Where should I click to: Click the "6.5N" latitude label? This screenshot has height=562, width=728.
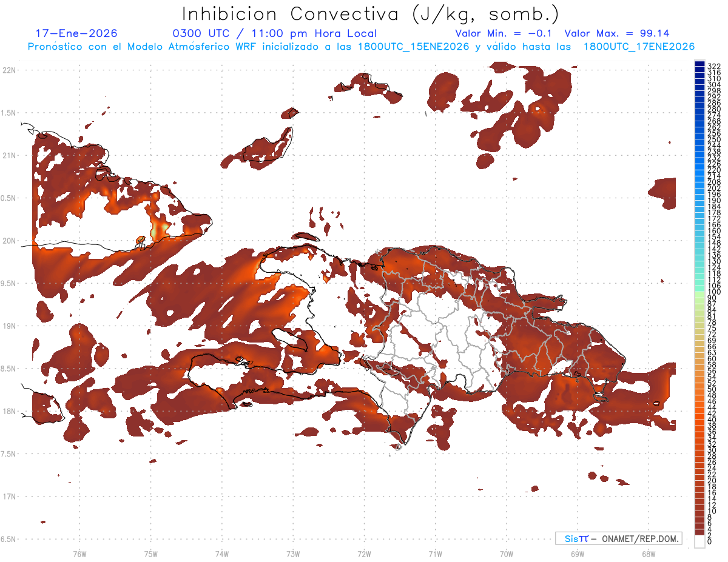coord(9,539)
